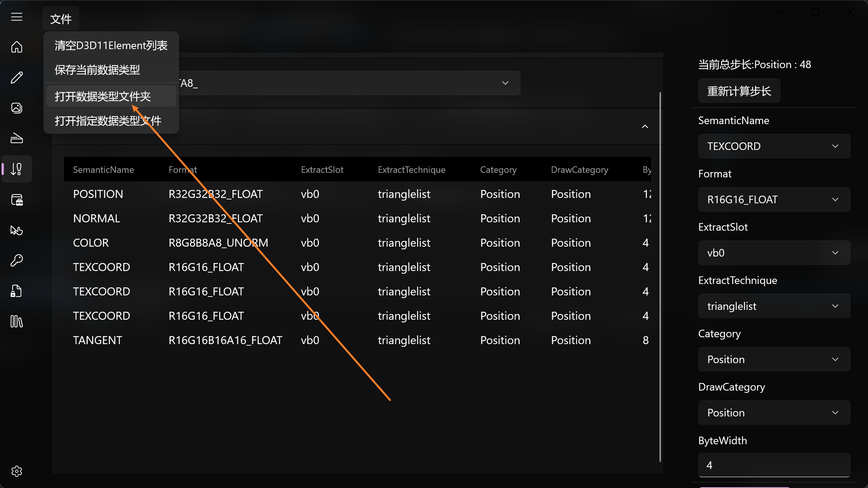Click the locked document sidebar icon
The width and height of the screenshot is (868, 488).
point(17,291)
